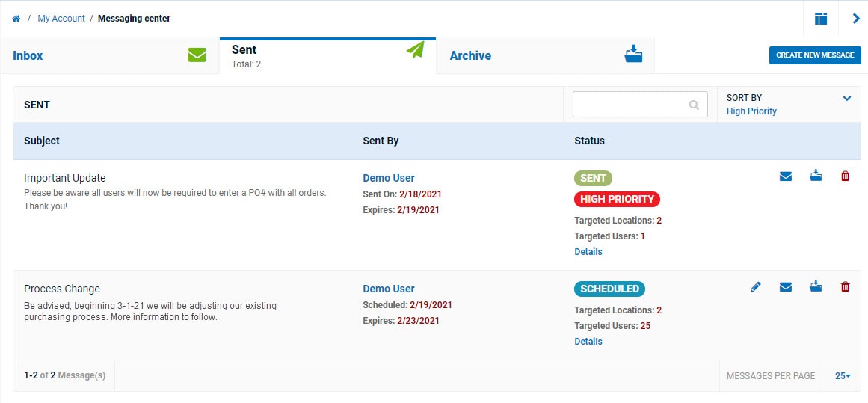Screen dimensions: 868x403
Task: Expand the right sidebar chevron arrow
Action: click(856, 19)
